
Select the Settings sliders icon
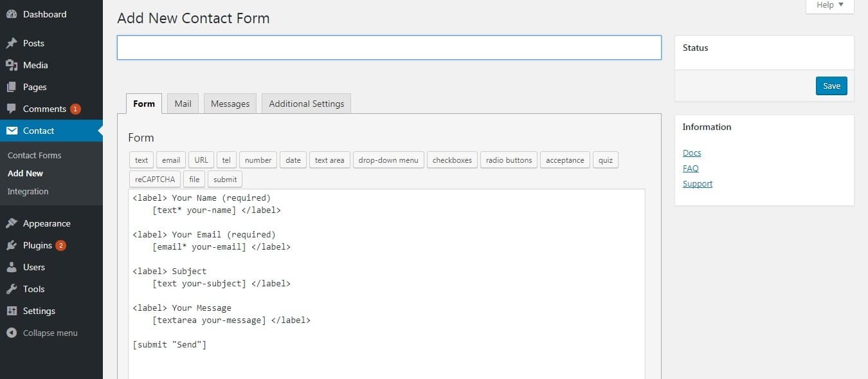(x=12, y=310)
